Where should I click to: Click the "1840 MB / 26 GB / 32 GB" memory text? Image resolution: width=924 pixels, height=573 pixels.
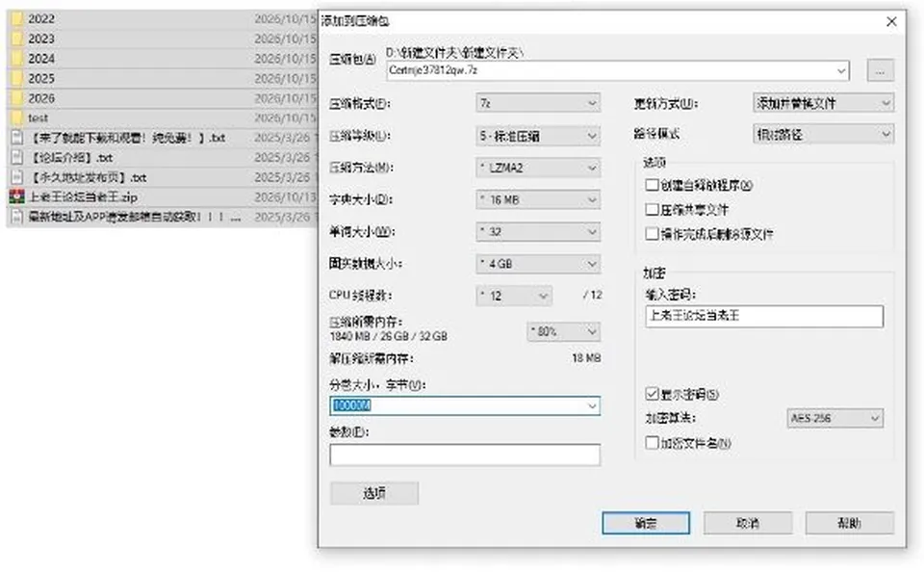[388, 336]
